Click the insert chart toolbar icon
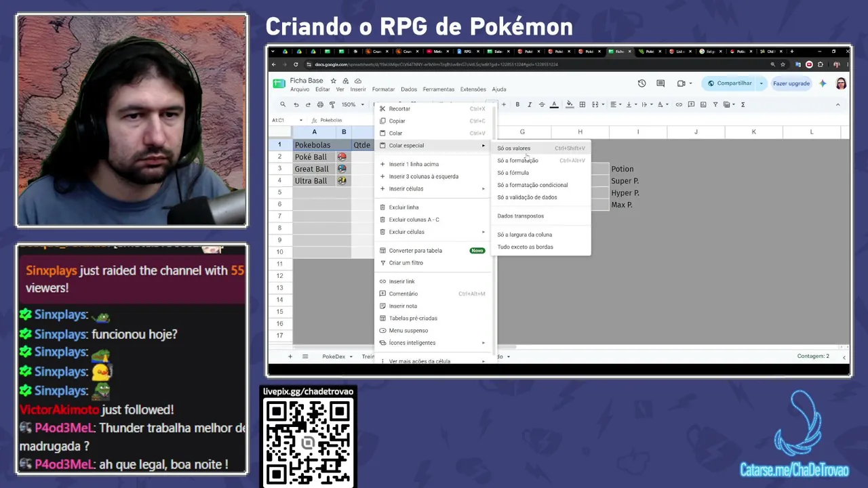Image resolution: width=868 pixels, height=488 pixels. click(x=703, y=104)
